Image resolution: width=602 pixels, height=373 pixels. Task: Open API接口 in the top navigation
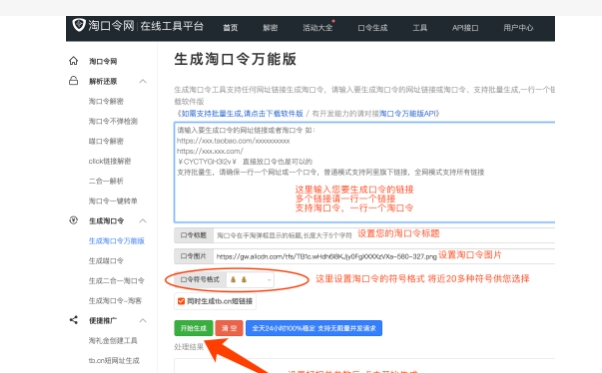click(x=465, y=28)
